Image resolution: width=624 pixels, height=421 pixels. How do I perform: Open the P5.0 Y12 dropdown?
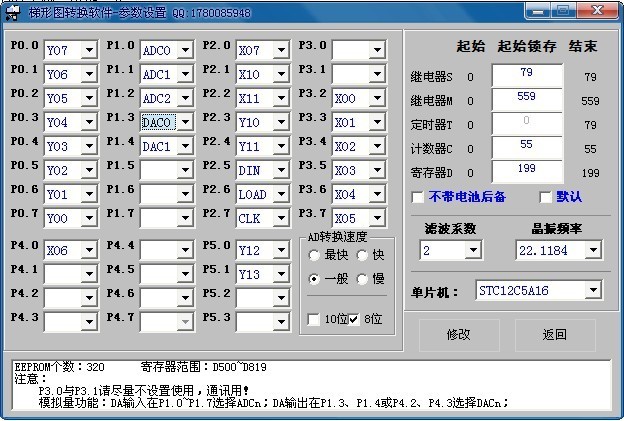tap(279, 250)
